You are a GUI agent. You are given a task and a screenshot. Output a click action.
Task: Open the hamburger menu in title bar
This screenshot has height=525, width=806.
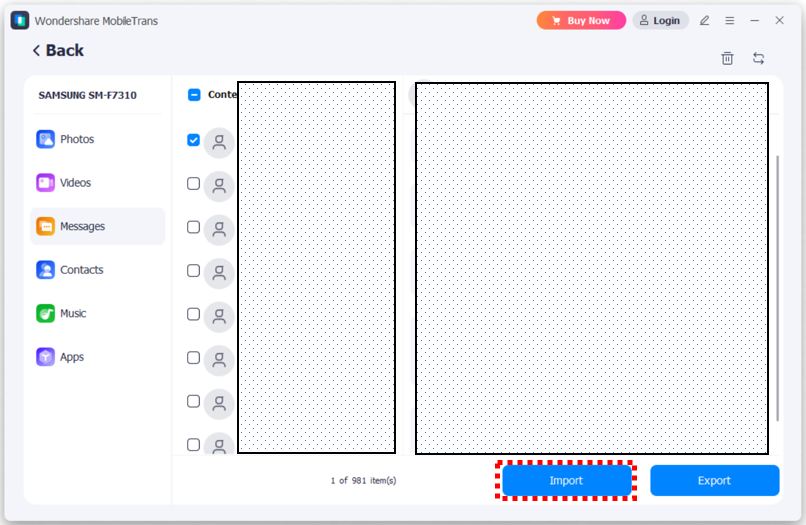730,20
